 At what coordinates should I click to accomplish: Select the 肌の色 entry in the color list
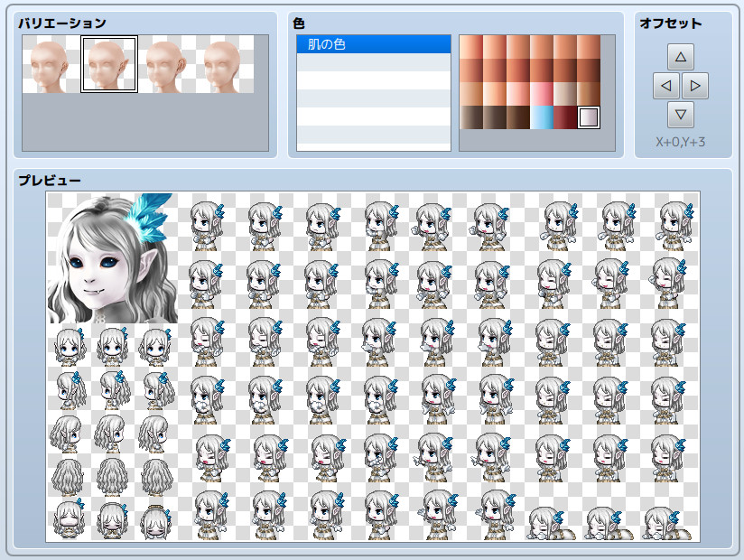(x=373, y=43)
